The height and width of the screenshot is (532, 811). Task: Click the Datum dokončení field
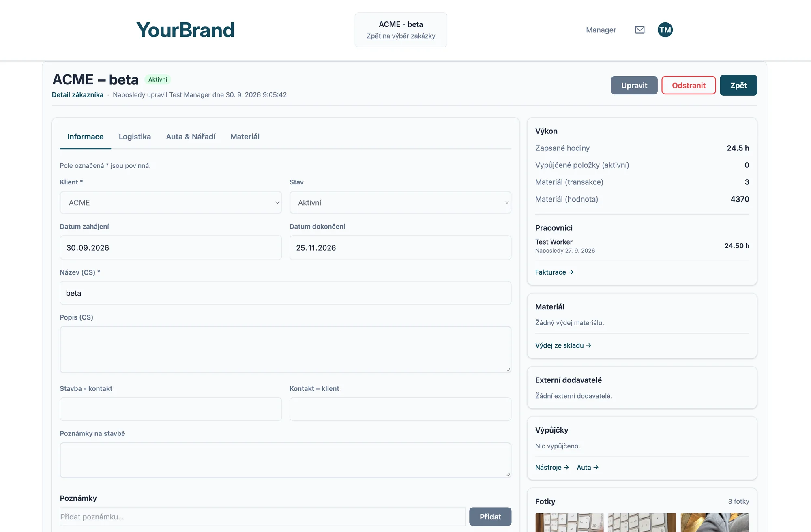[x=400, y=248]
